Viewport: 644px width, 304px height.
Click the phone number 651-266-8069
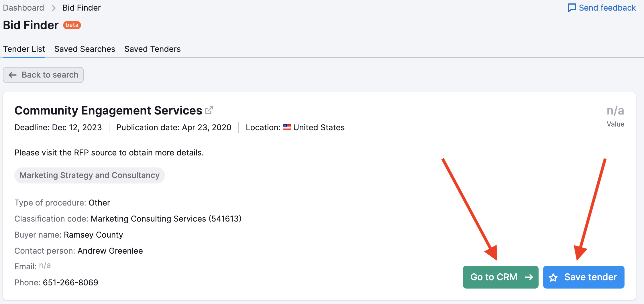(x=70, y=283)
